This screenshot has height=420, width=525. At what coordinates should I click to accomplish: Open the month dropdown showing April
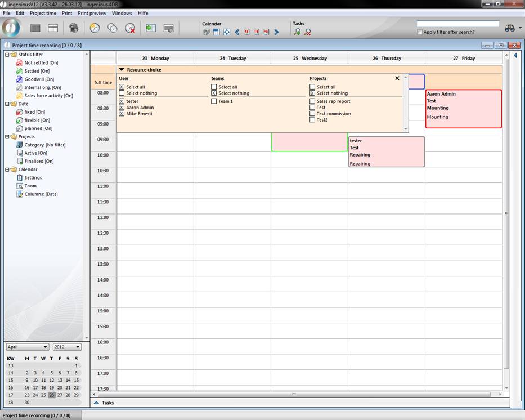coord(28,347)
